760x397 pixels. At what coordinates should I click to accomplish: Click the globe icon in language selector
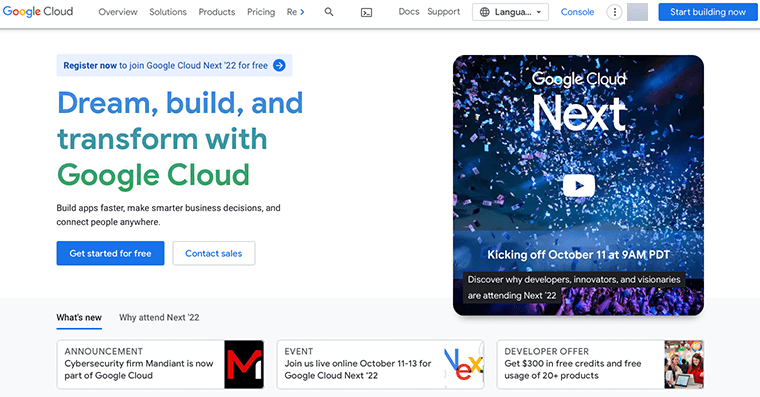pos(485,12)
